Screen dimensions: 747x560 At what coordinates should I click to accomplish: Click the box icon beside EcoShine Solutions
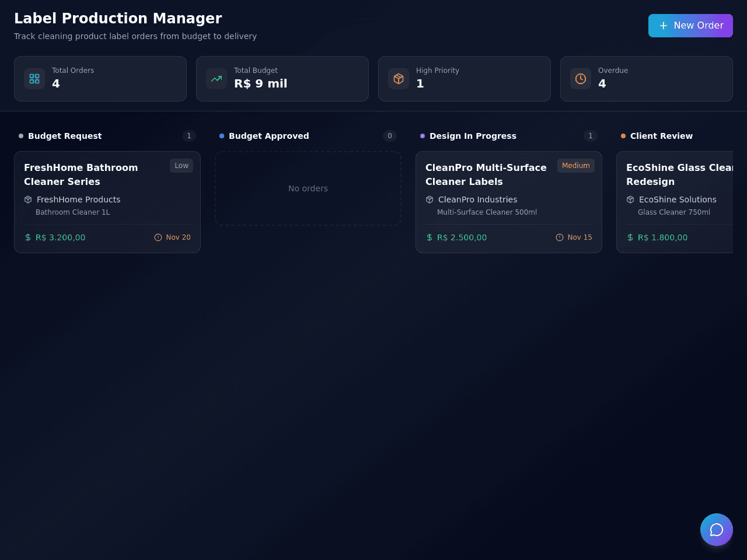coord(630,199)
